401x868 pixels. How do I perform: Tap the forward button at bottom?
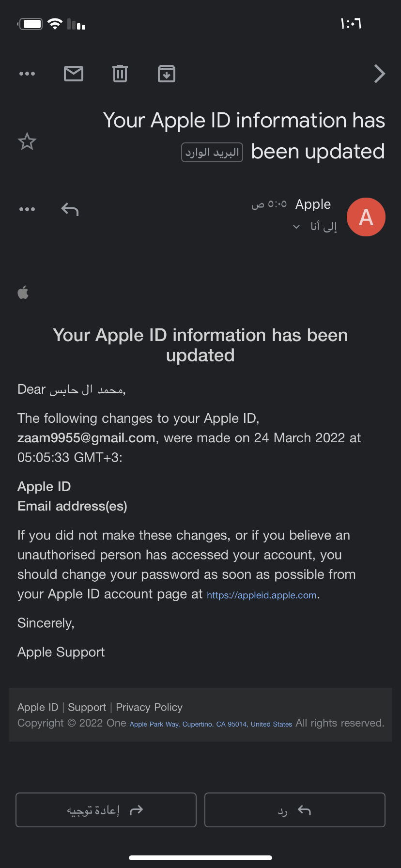[106, 810]
